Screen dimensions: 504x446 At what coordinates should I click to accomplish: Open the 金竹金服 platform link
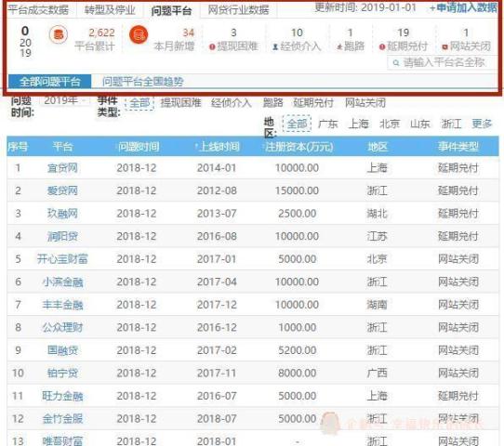tap(62, 419)
